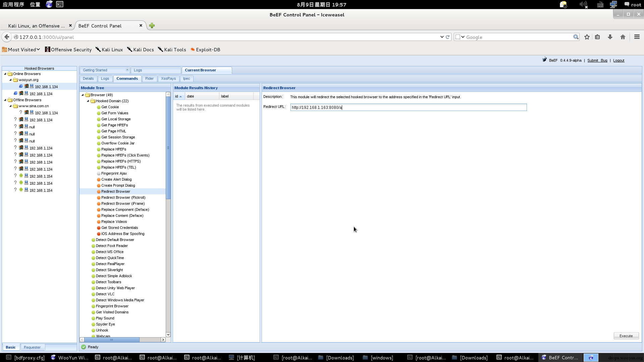
Task: Switch to the Details tab
Action: [x=88, y=78]
